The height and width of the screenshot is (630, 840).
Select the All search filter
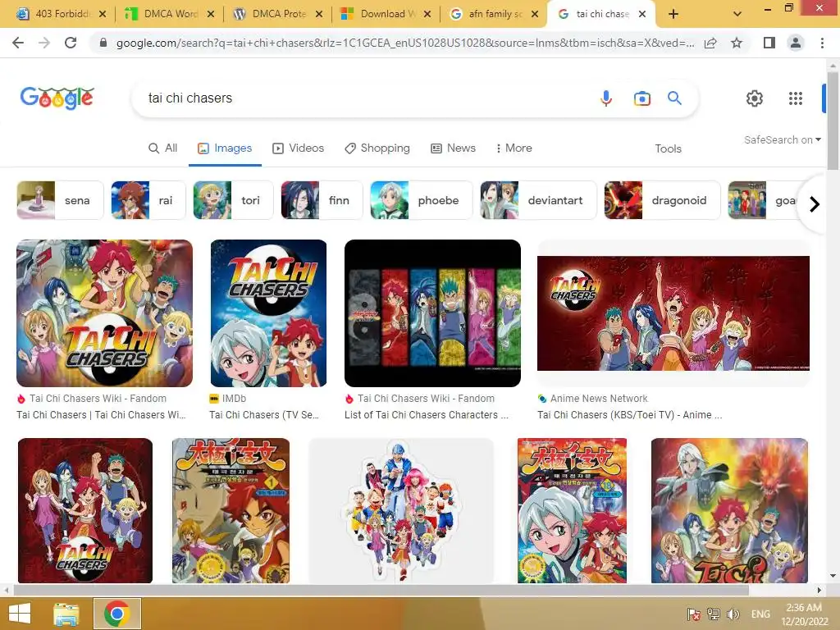[163, 148]
